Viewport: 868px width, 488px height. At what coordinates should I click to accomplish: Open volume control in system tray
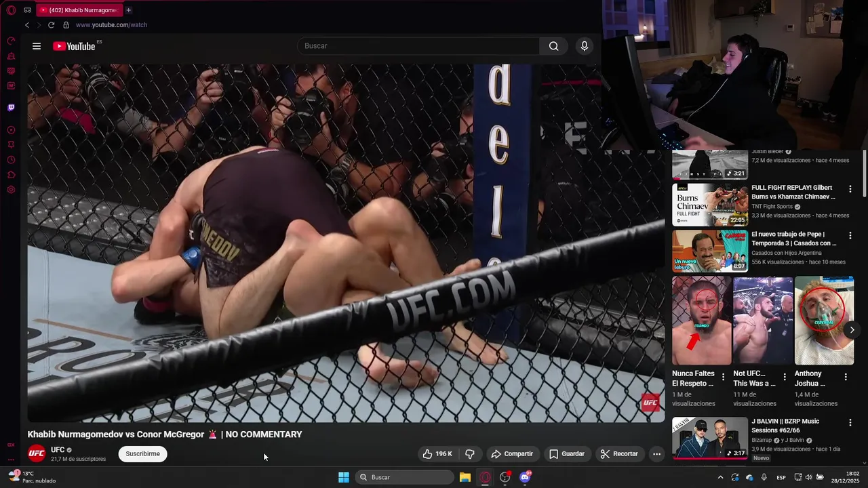809,477
